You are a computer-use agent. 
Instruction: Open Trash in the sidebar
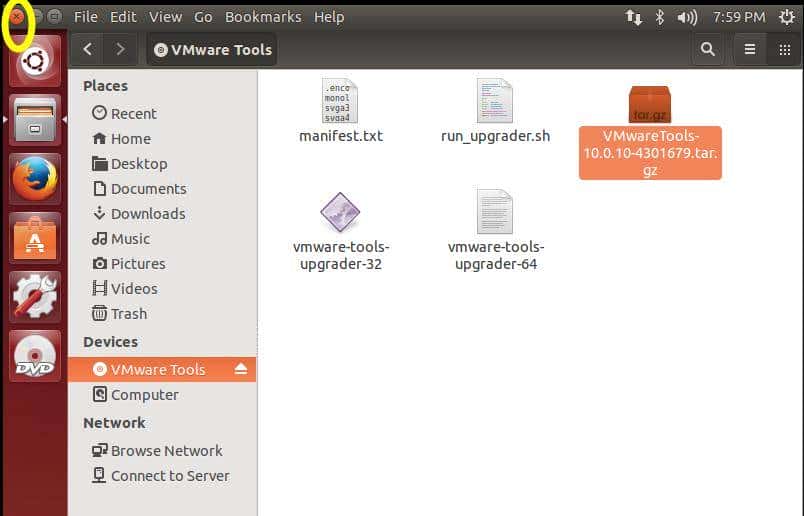[x=162, y=313]
